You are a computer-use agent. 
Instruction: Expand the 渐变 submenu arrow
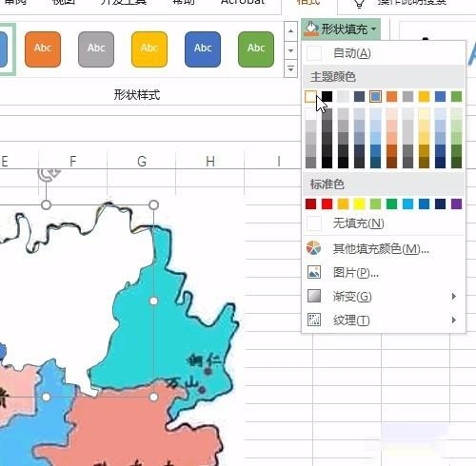coord(454,296)
